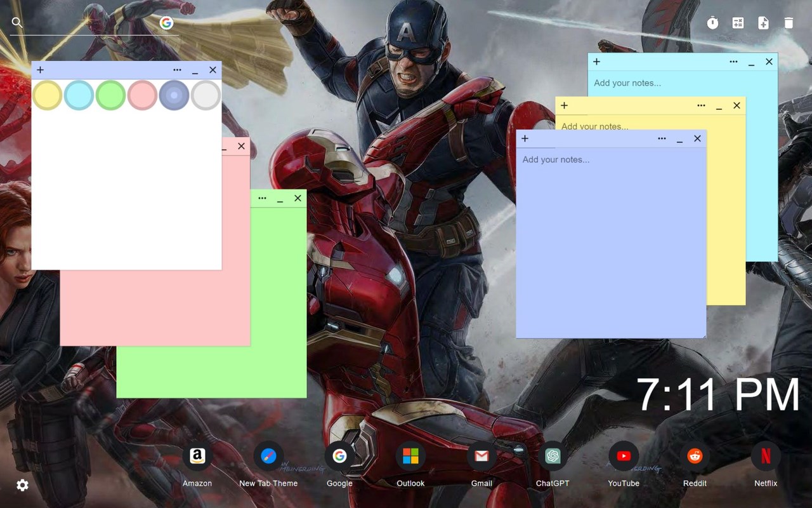Visit the Reddit shortcut
Image resolution: width=812 pixels, height=508 pixels.
[x=695, y=465]
